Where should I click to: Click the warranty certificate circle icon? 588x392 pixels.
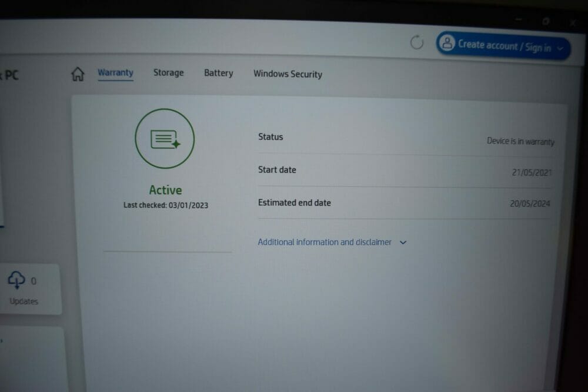(x=165, y=139)
